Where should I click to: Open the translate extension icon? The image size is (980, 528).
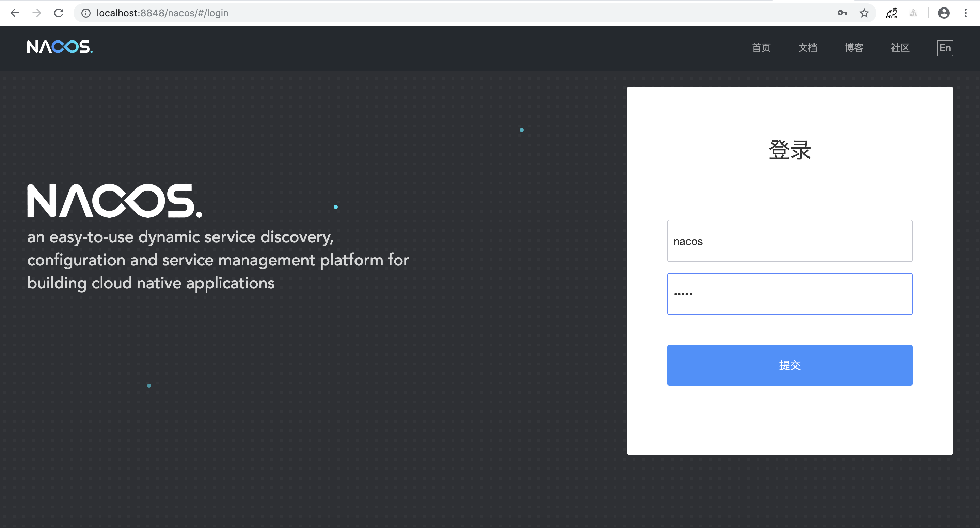point(891,13)
